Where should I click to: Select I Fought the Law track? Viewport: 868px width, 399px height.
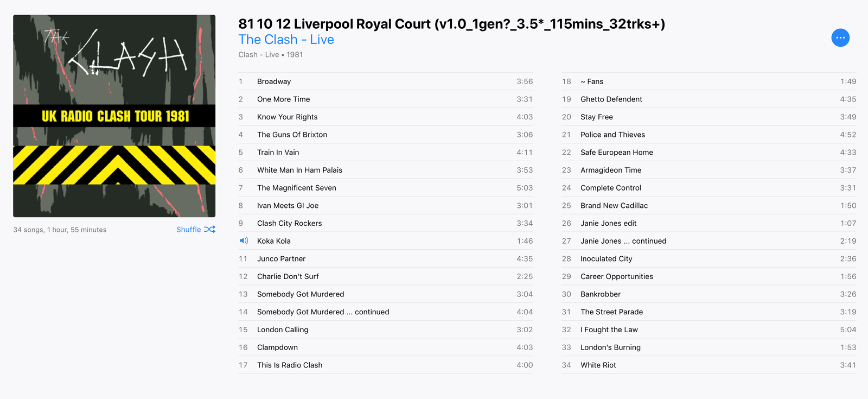click(x=609, y=330)
